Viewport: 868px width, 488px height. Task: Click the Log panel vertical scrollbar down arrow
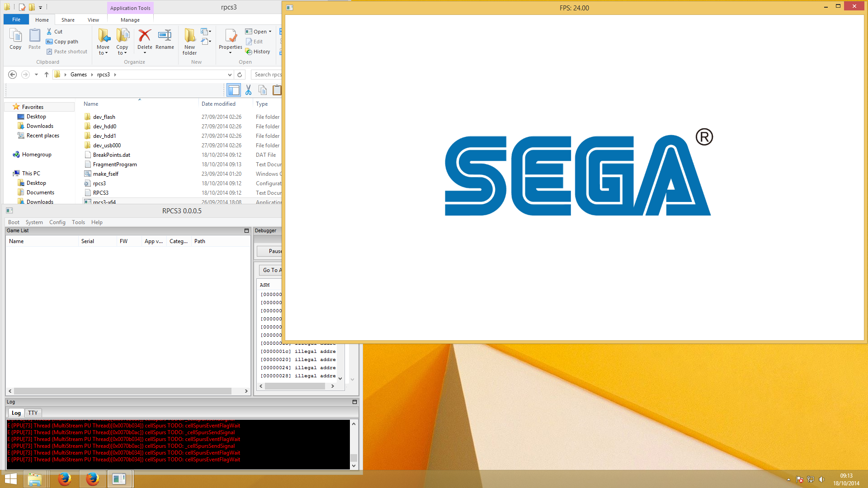tap(354, 465)
